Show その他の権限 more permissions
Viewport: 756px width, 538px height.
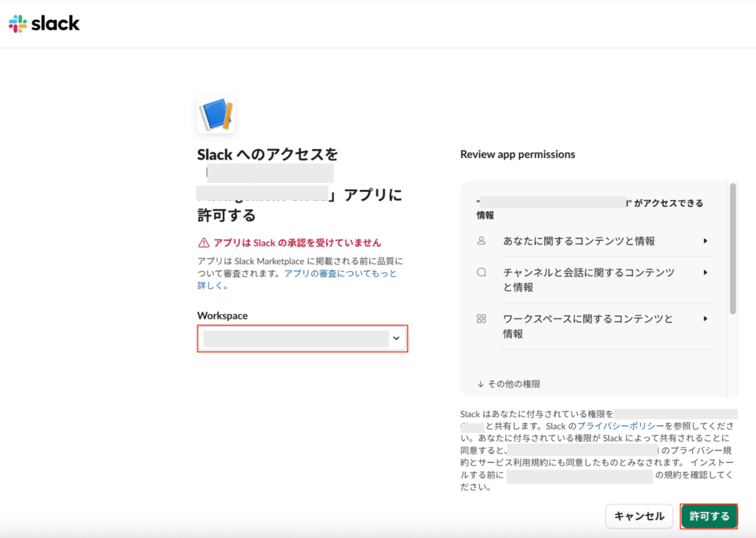click(509, 384)
